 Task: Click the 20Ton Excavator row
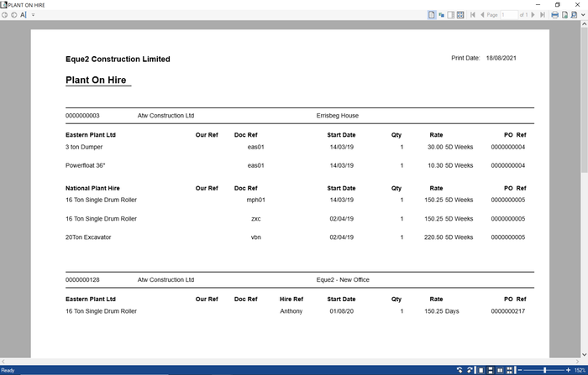point(296,237)
